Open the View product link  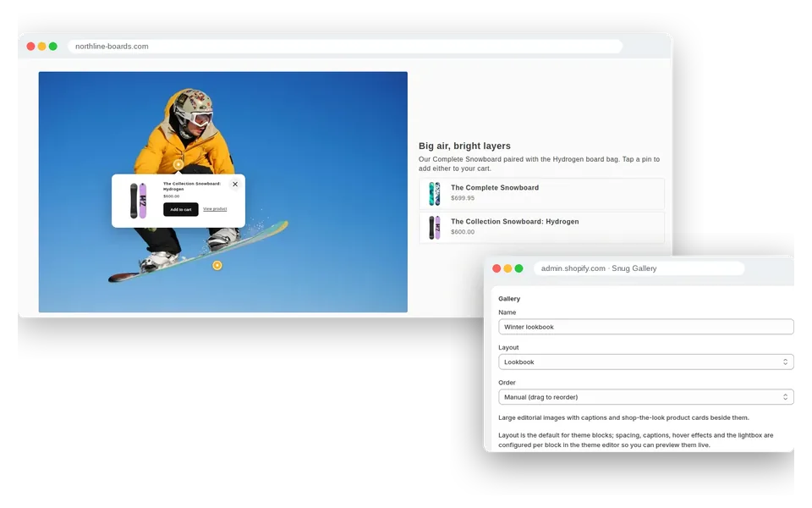tap(215, 209)
